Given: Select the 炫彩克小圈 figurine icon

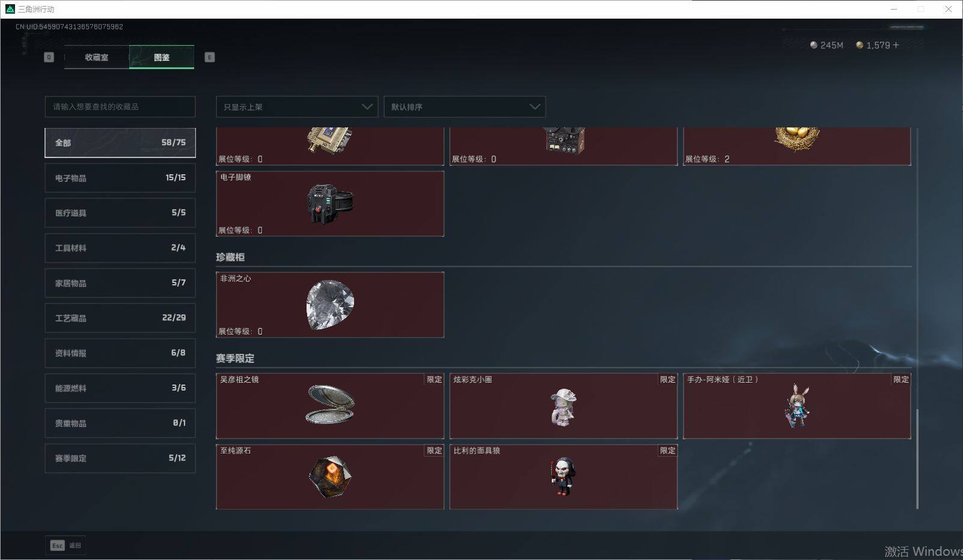Looking at the screenshot, I should click(x=563, y=407).
